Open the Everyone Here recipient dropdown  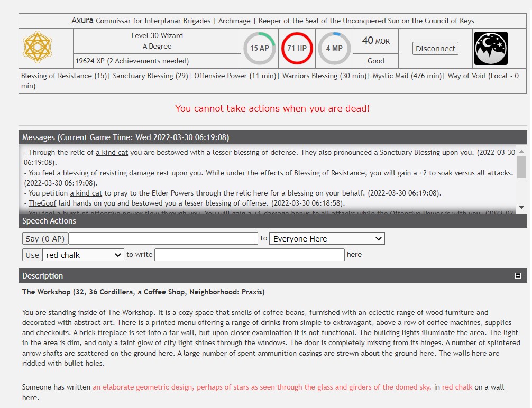[x=327, y=239]
